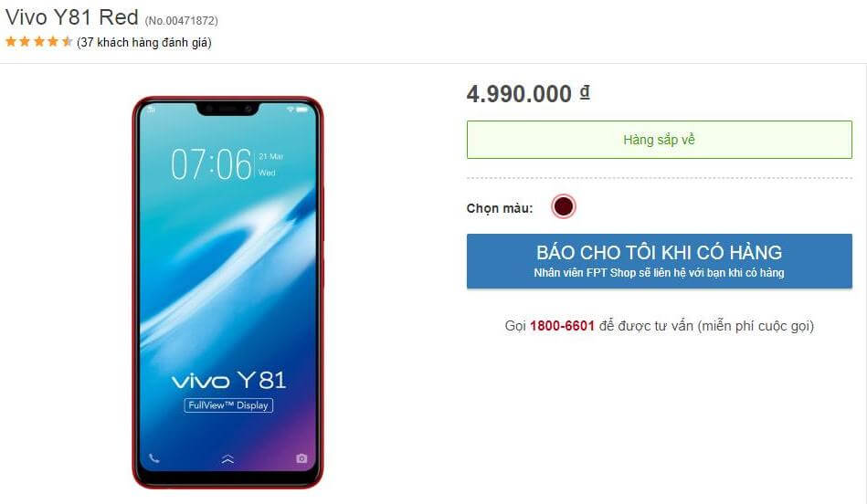
Task: Click the 'Chọn màu:' label
Action: coord(500,208)
